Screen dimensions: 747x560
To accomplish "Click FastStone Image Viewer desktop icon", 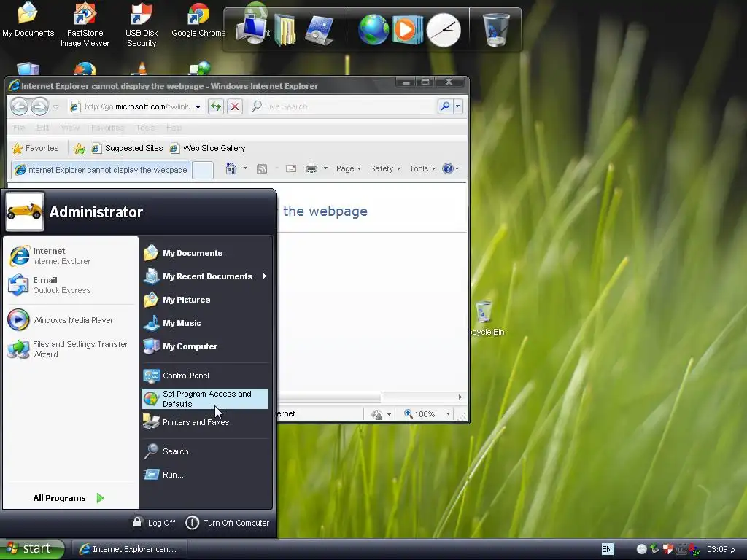I will click(x=85, y=24).
